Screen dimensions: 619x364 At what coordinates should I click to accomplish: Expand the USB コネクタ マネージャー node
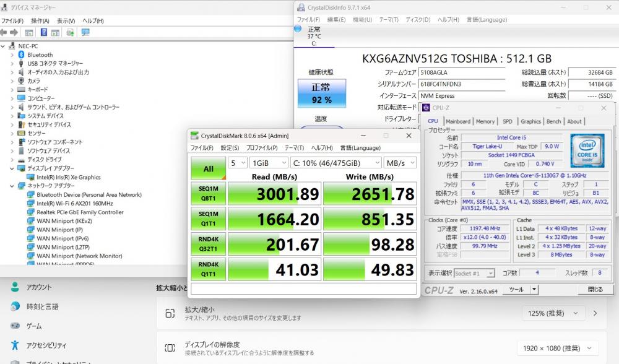[x=12, y=64]
